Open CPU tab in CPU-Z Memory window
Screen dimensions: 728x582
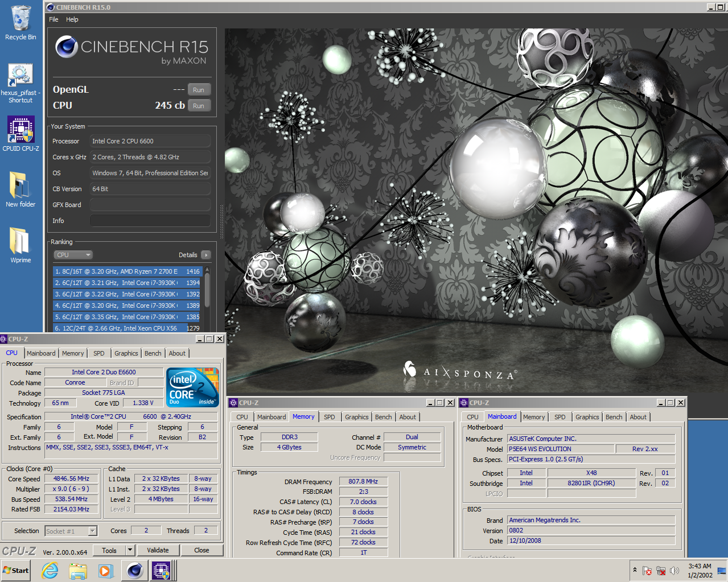click(242, 417)
